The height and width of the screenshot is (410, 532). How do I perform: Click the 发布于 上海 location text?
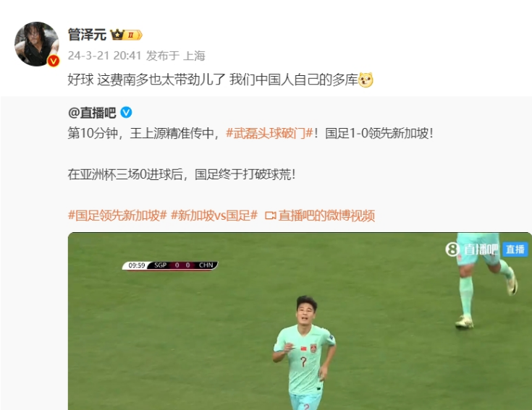point(176,56)
